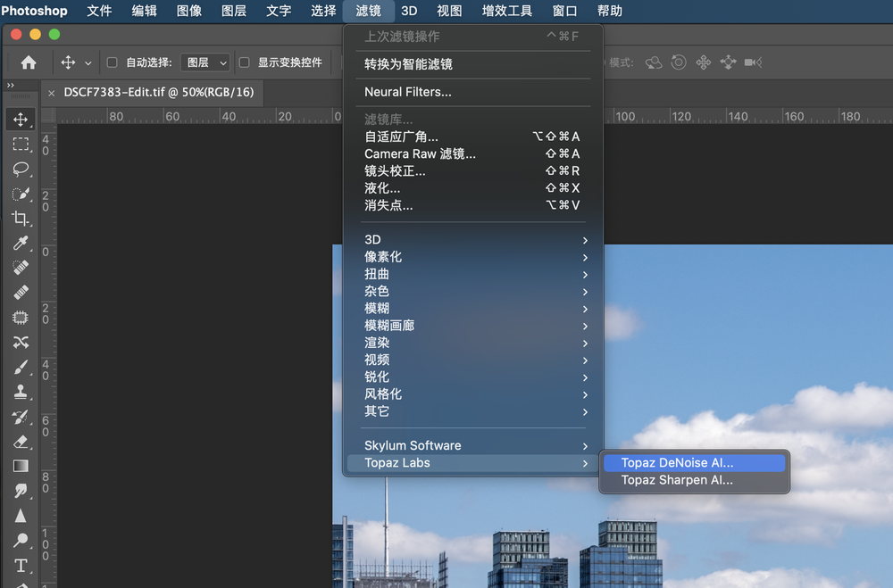893x588 pixels.
Task: Select the Patch tool
Action: pyautogui.click(x=21, y=318)
